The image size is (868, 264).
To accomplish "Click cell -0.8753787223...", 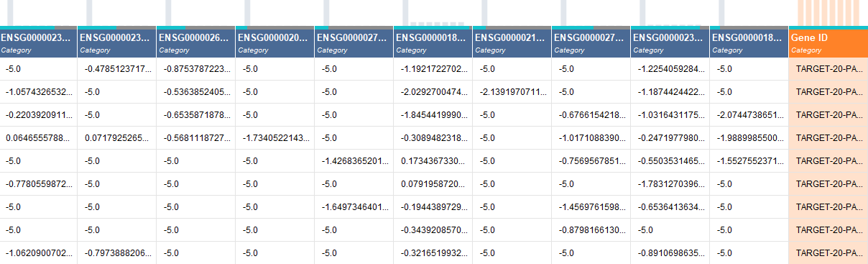I will point(196,69).
